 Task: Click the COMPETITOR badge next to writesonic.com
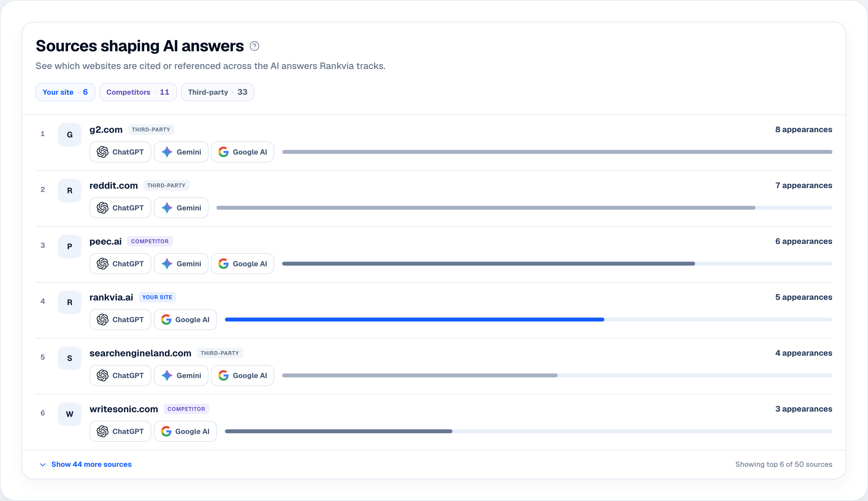186,409
